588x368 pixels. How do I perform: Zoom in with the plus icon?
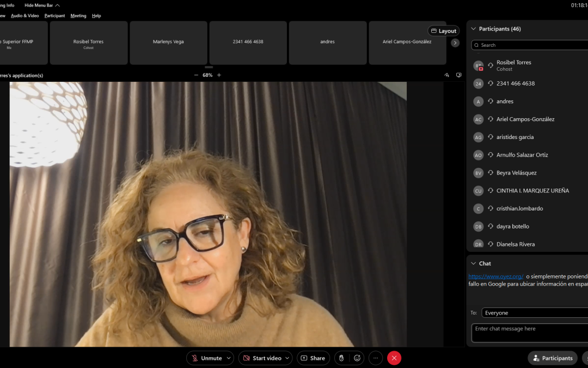pos(219,75)
